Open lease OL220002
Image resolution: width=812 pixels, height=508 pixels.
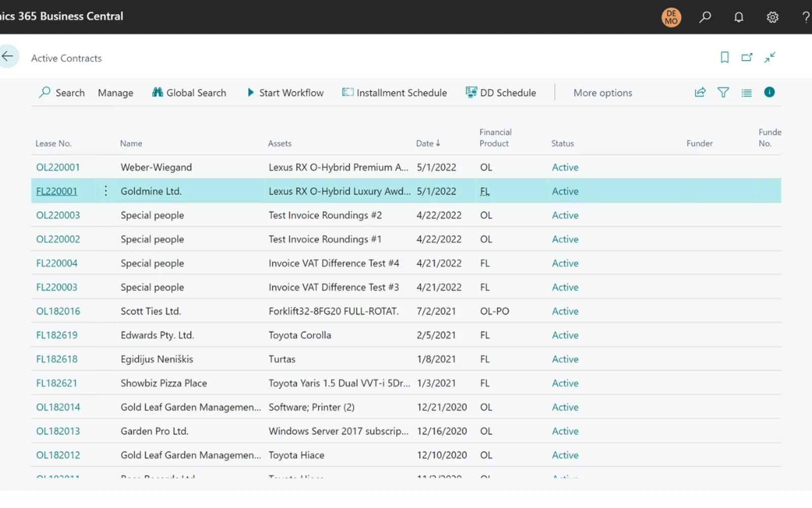point(58,239)
